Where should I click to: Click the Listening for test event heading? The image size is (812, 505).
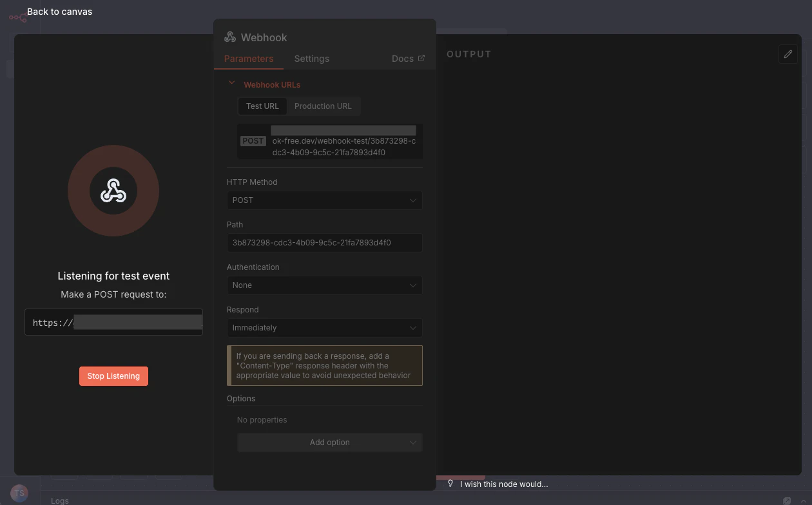pyautogui.click(x=113, y=276)
